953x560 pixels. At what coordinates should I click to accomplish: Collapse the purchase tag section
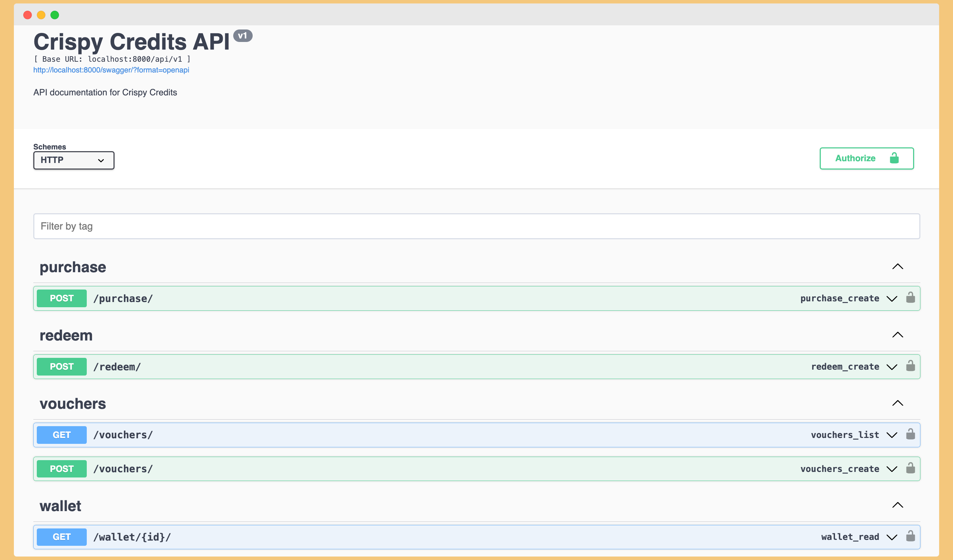pyautogui.click(x=897, y=267)
